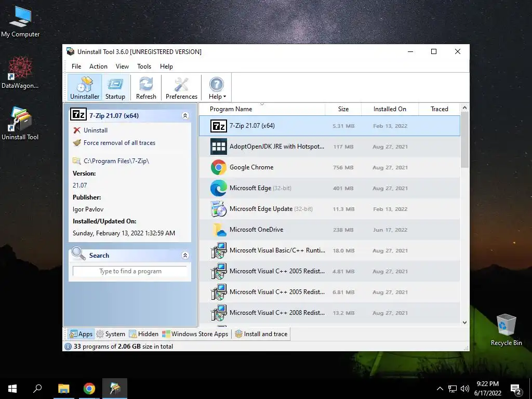
Task: Open the View menu
Action: (122, 66)
